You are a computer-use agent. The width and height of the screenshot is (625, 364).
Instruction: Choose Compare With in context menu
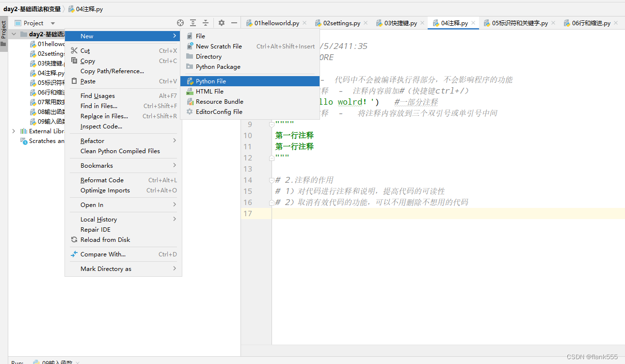123,254
